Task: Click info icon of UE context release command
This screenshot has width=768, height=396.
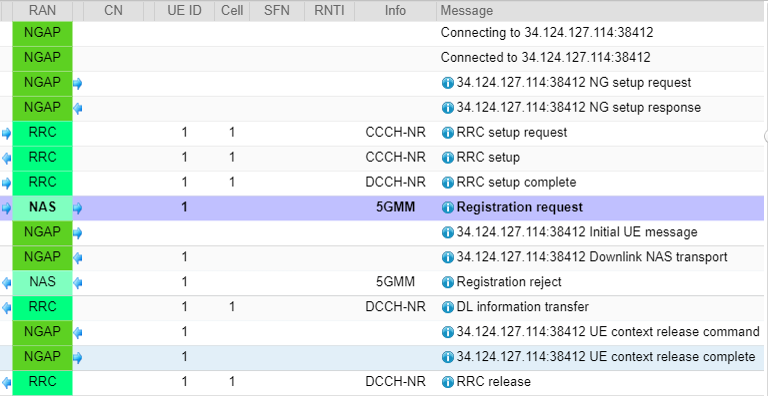Action: [x=447, y=332]
